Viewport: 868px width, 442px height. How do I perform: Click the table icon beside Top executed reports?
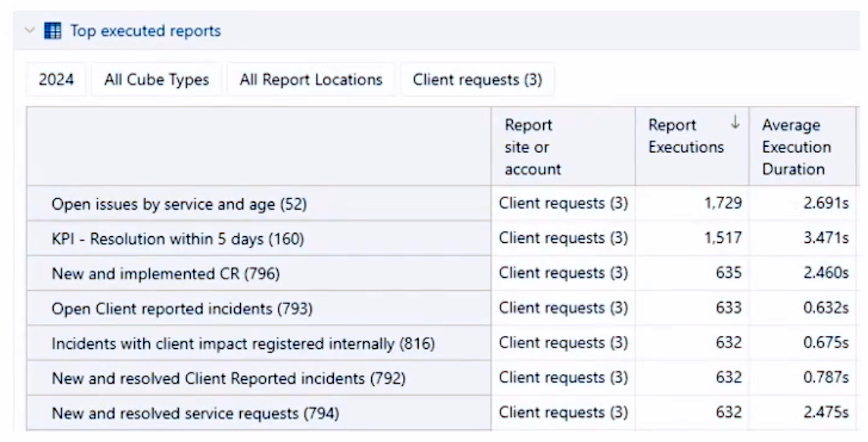pyautogui.click(x=53, y=31)
